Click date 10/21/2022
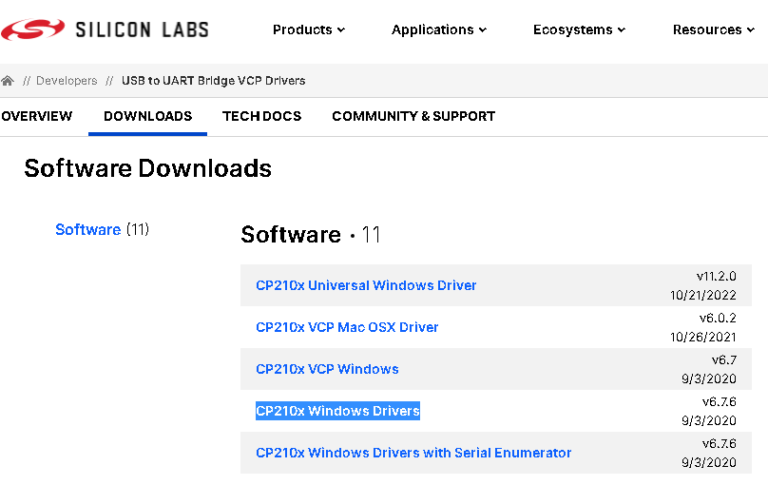 pyautogui.click(x=703, y=295)
